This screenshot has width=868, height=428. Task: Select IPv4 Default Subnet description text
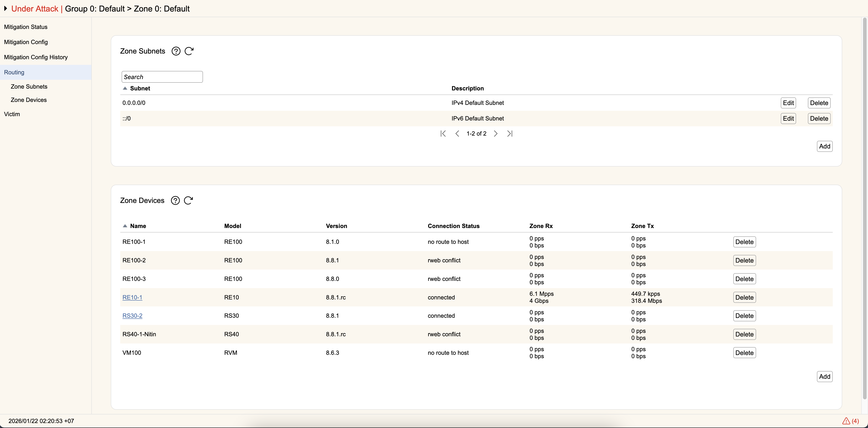477,103
